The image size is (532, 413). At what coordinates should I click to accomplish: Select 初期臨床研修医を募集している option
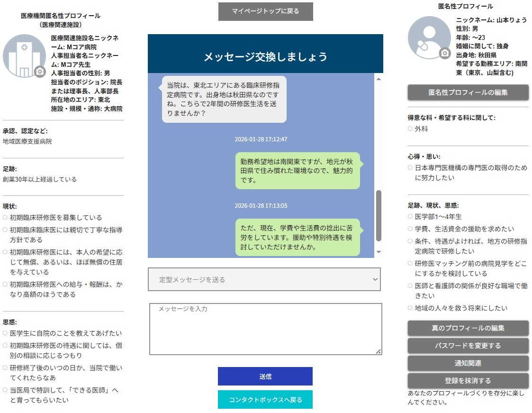[x=5, y=218]
